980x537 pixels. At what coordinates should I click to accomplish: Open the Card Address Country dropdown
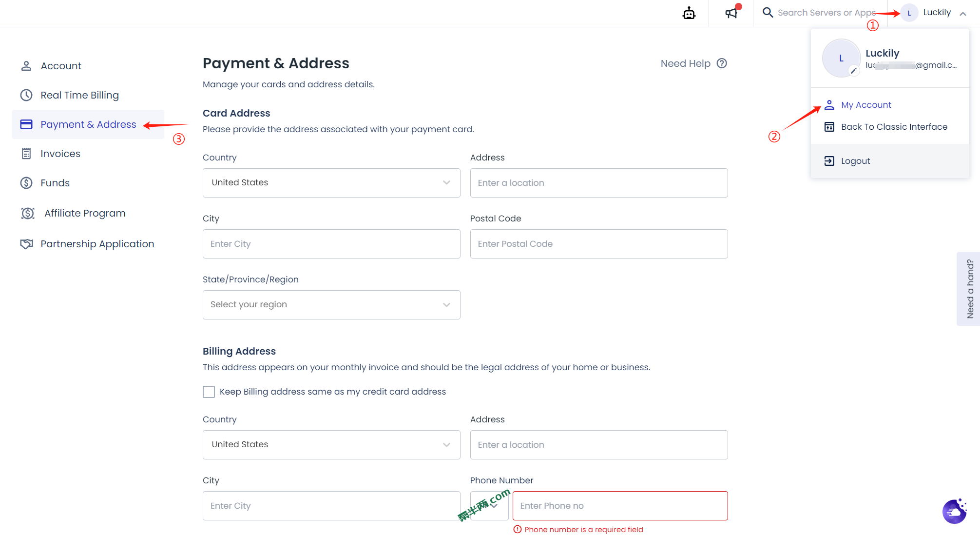pos(331,183)
